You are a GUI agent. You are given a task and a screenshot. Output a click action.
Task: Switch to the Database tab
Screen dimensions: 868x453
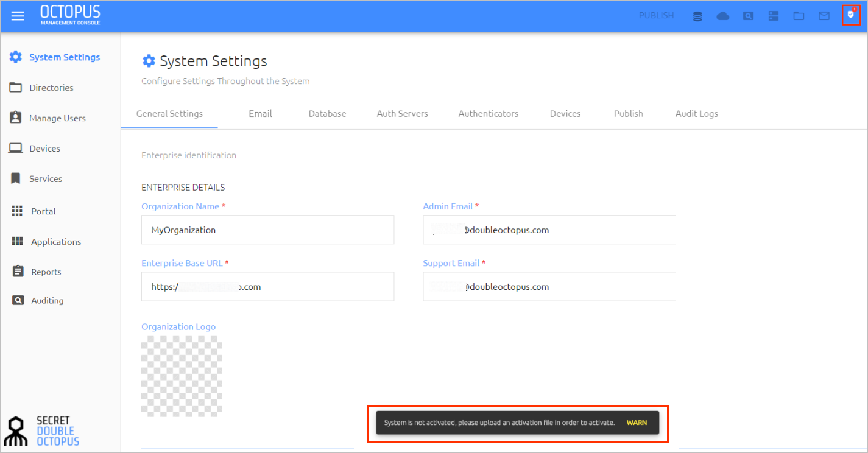(x=327, y=114)
